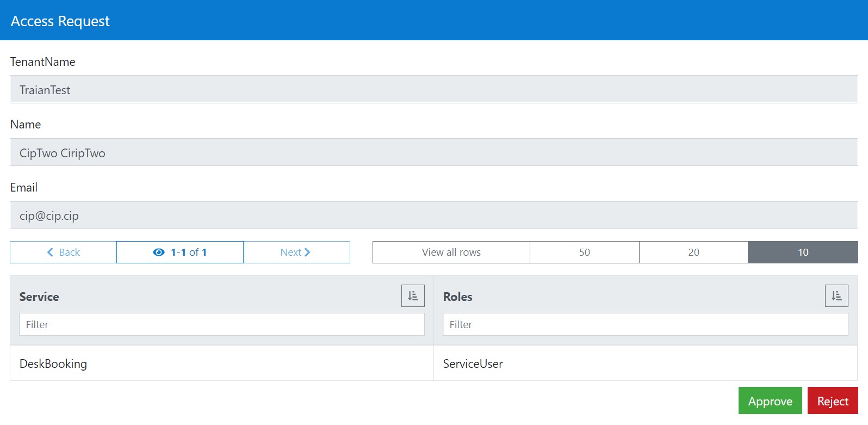
Task: Click the TenantName field TrainTest
Action: click(x=434, y=90)
